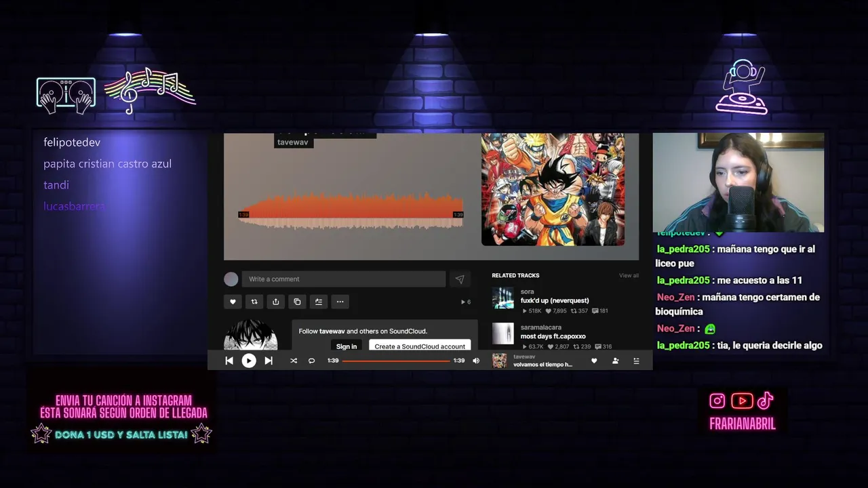Click the Instagram icon in overlay
The width and height of the screenshot is (868, 488).
[717, 401]
